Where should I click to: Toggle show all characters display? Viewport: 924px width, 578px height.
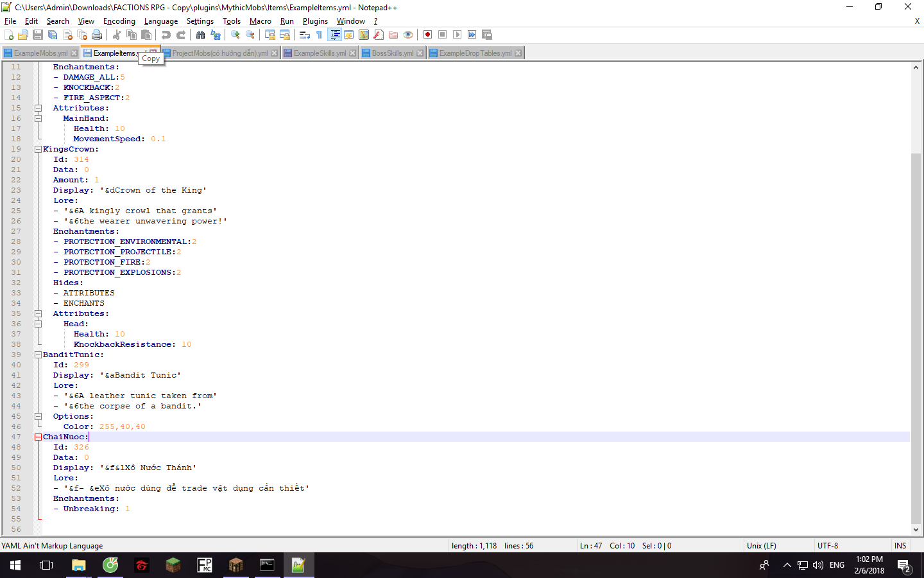pos(318,35)
